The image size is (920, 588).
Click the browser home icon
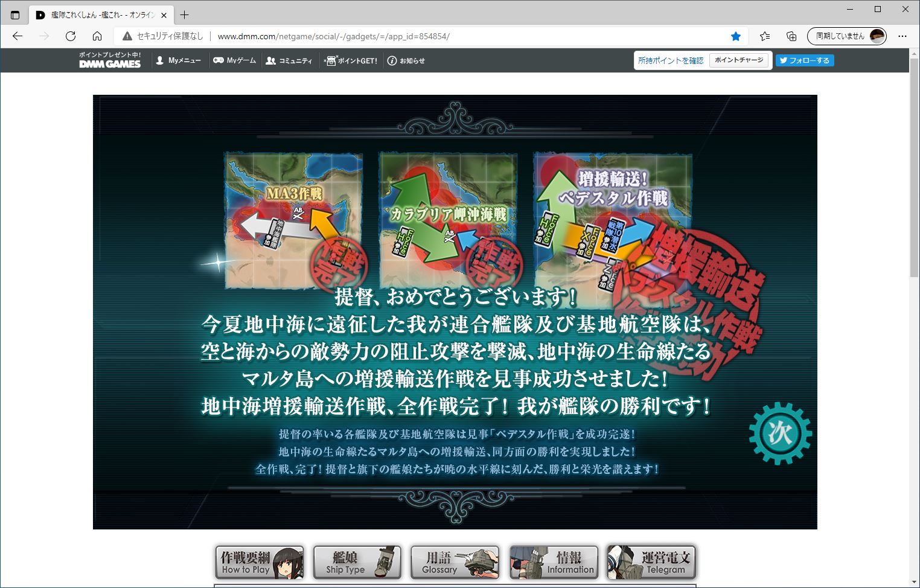click(x=97, y=36)
